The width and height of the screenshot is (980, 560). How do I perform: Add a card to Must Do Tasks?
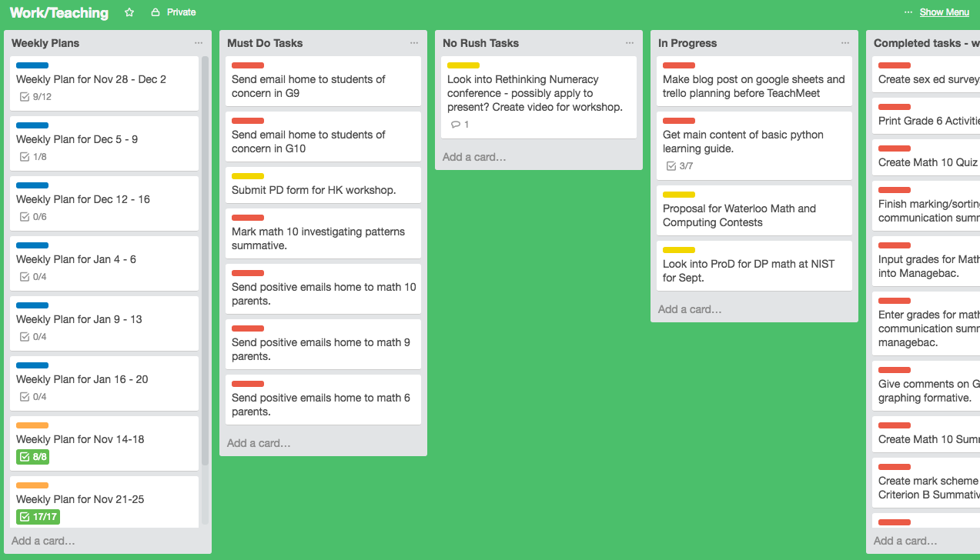coord(259,443)
